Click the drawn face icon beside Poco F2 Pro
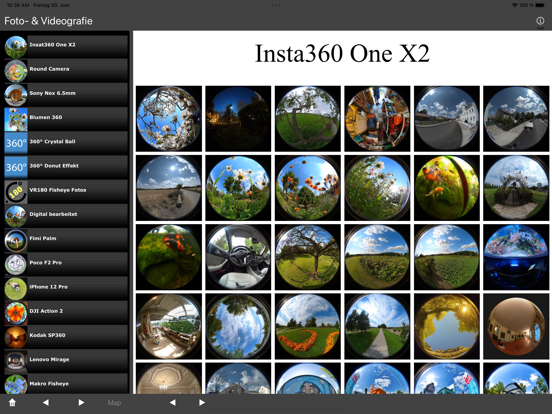The image size is (552, 414). [x=16, y=264]
